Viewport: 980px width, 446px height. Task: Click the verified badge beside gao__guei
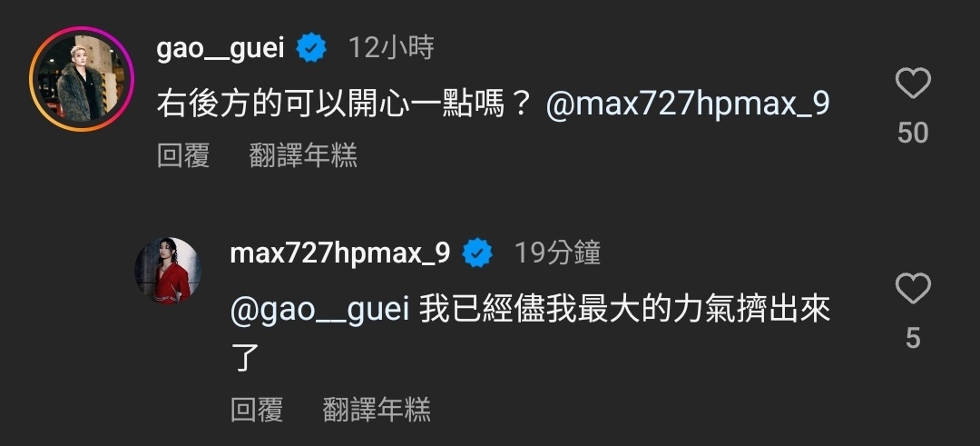311,48
